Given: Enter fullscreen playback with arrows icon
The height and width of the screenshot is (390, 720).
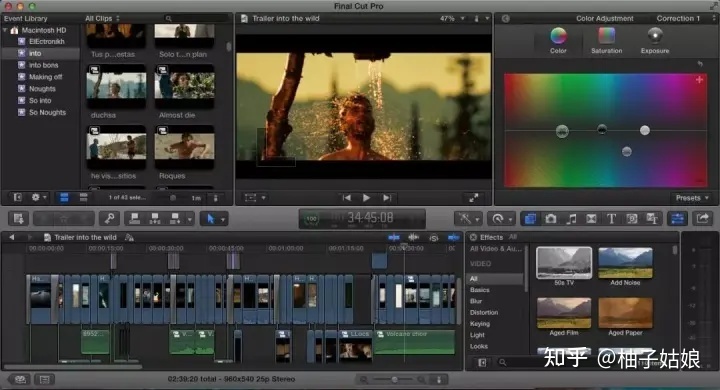Looking at the screenshot, I should coord(473,198).
